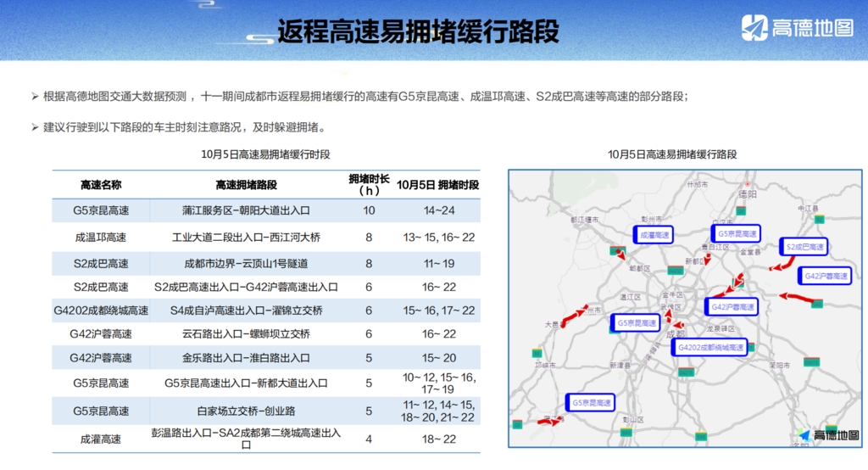Click the first bullet arrow before 根据高德地图
This screenshot has width=868, height=470.
(35, 97)
